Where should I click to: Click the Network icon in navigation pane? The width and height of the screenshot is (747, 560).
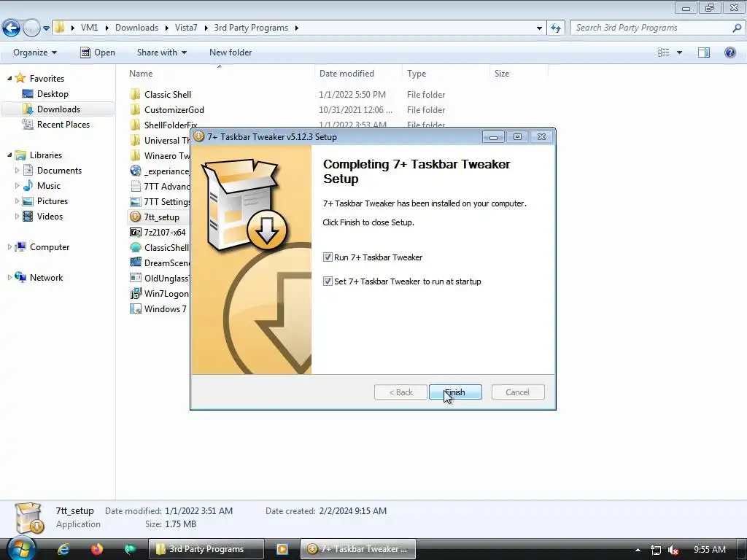(x=20, y=276)
